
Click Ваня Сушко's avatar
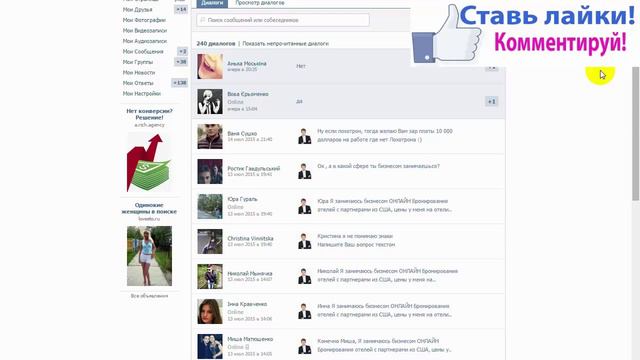point(210,137)
